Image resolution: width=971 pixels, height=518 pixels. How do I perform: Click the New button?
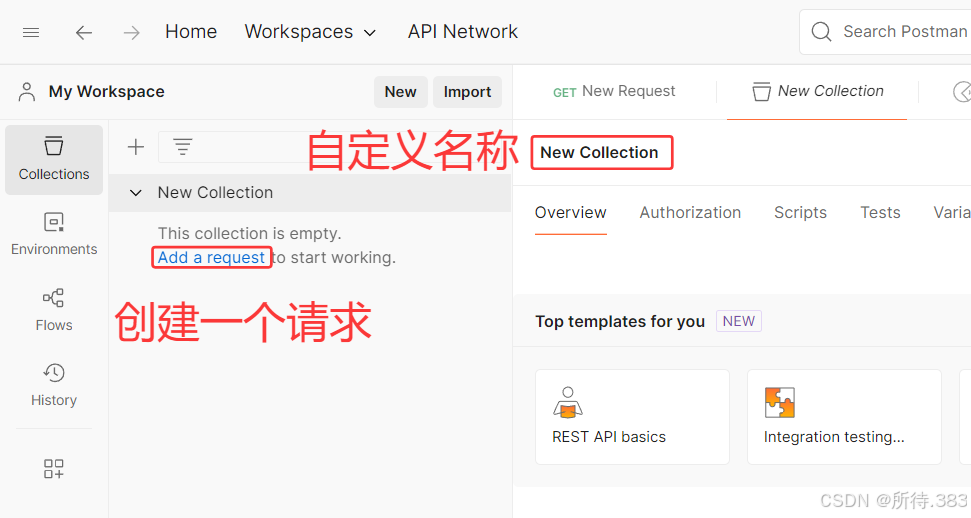pyautogui.click(x=401, y=92)
